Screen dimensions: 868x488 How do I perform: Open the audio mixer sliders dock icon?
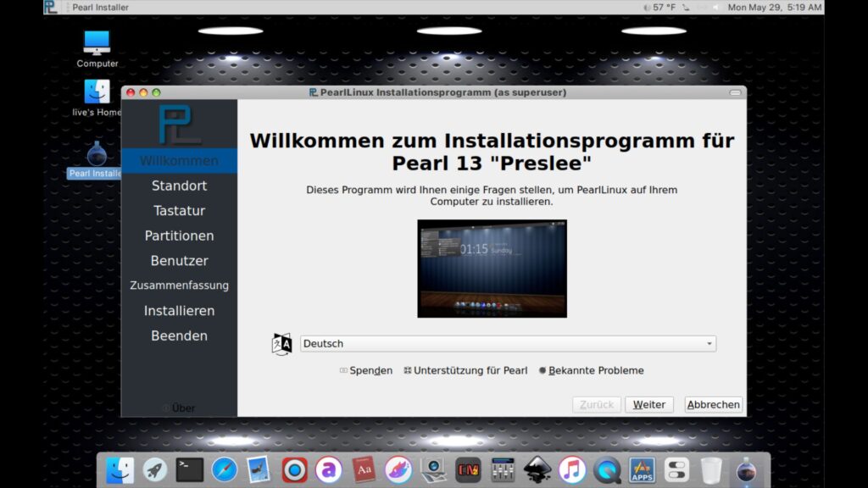coord(503,470)
